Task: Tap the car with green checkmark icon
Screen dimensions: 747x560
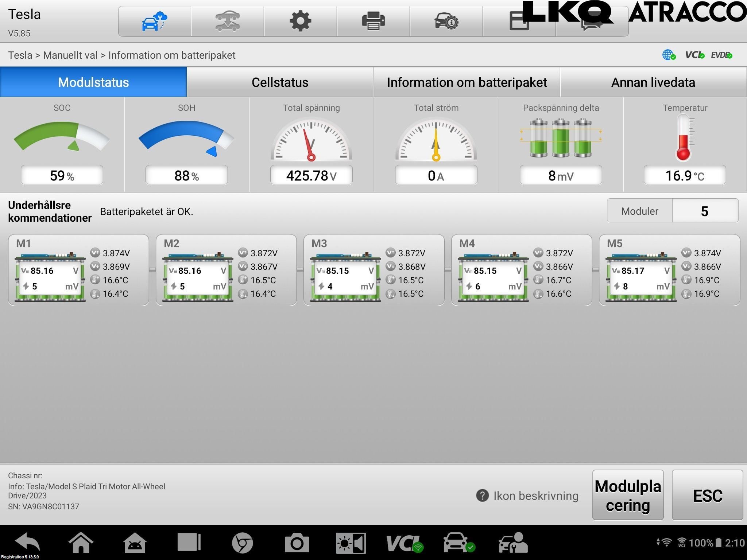Action: [459, 542]
